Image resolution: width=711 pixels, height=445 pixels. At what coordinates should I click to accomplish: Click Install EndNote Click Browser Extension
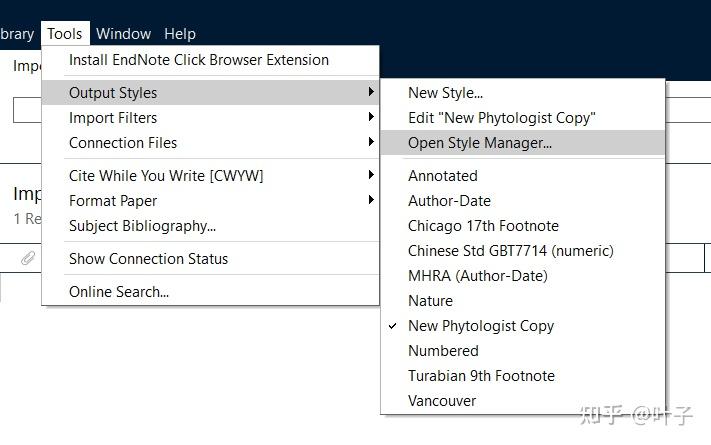tap(210, 60)
